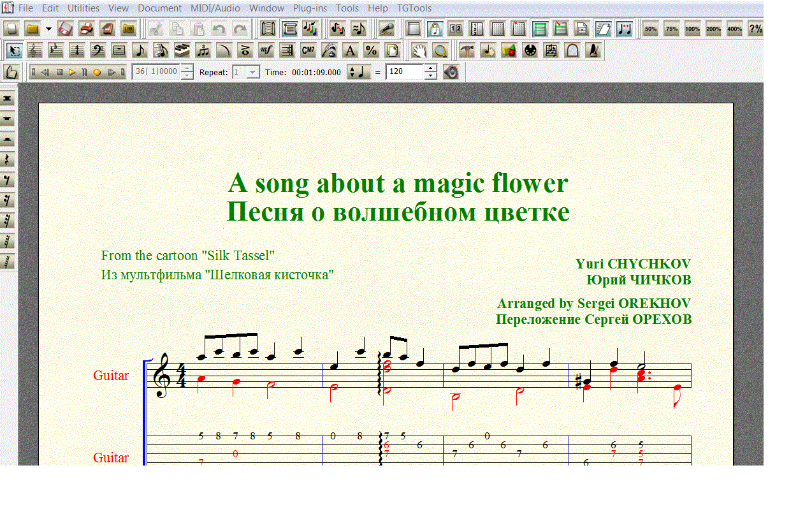Click the orange Record button
This screenshot has width=812, height=521.
[98, 73]
